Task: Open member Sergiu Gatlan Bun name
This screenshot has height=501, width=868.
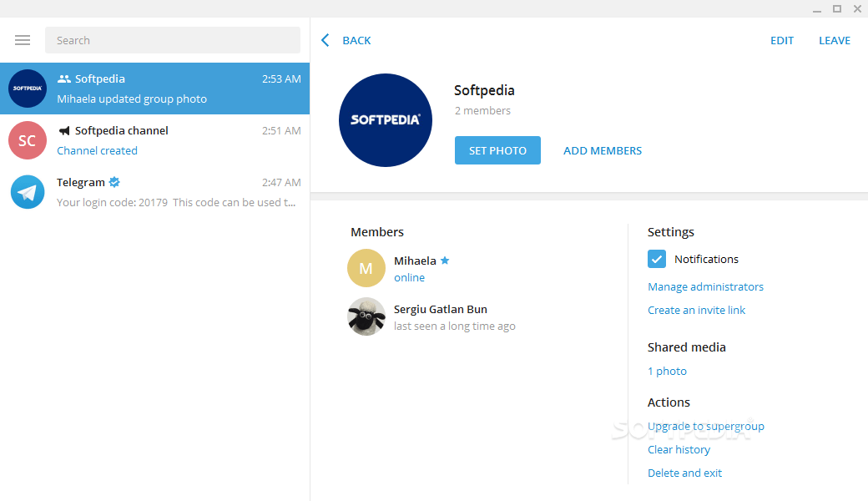Action: 441,310
